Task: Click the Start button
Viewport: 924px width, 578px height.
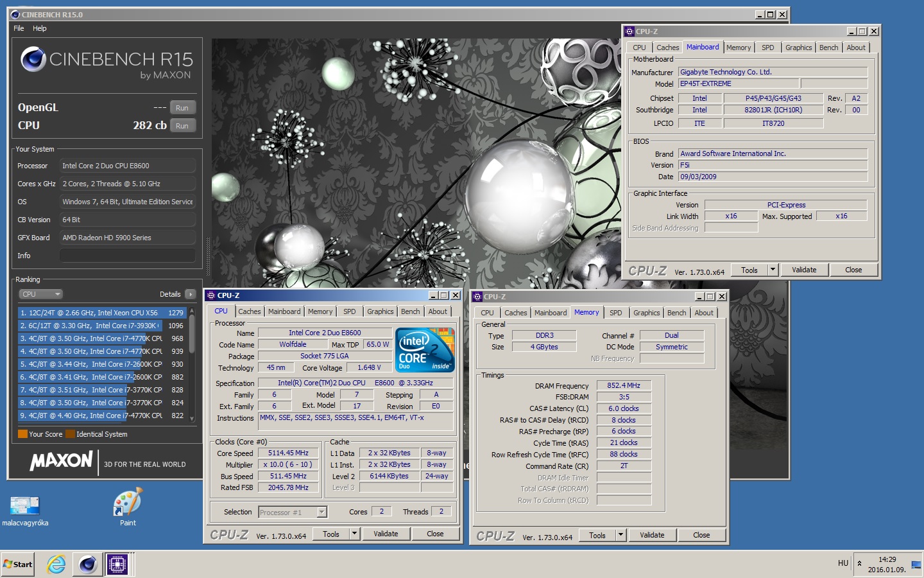Action: [18, 565]
